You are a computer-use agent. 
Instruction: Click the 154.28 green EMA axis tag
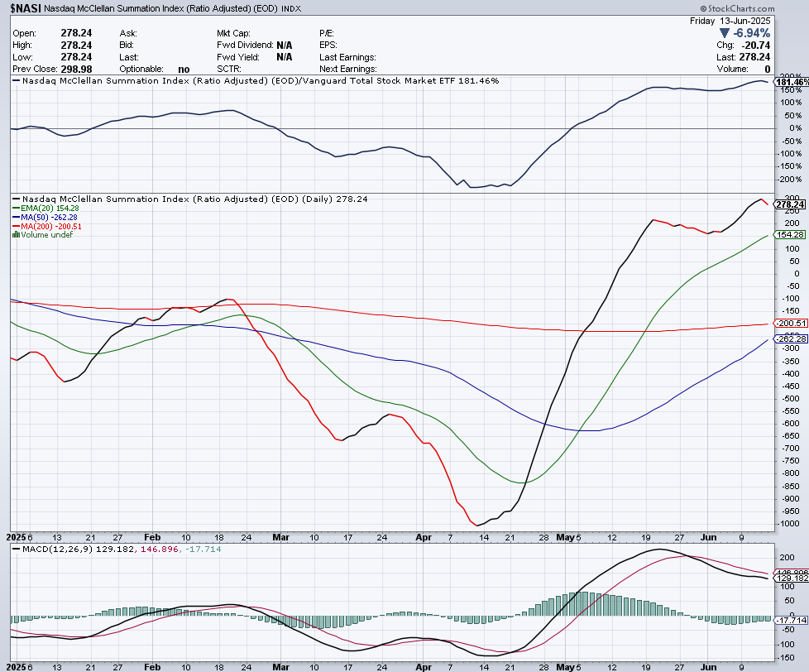click(790, 234)
